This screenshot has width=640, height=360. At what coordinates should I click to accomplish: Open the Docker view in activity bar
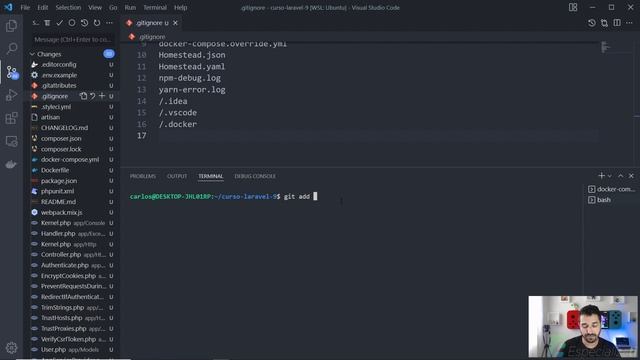(x=11, y=164)
